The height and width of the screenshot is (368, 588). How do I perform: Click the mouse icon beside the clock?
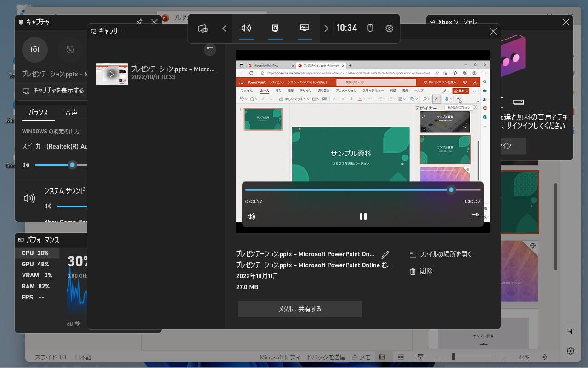point(370,28)
